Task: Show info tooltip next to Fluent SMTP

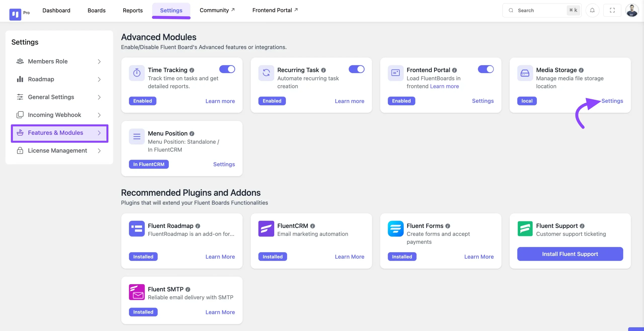Action: (x=188, y=289)
